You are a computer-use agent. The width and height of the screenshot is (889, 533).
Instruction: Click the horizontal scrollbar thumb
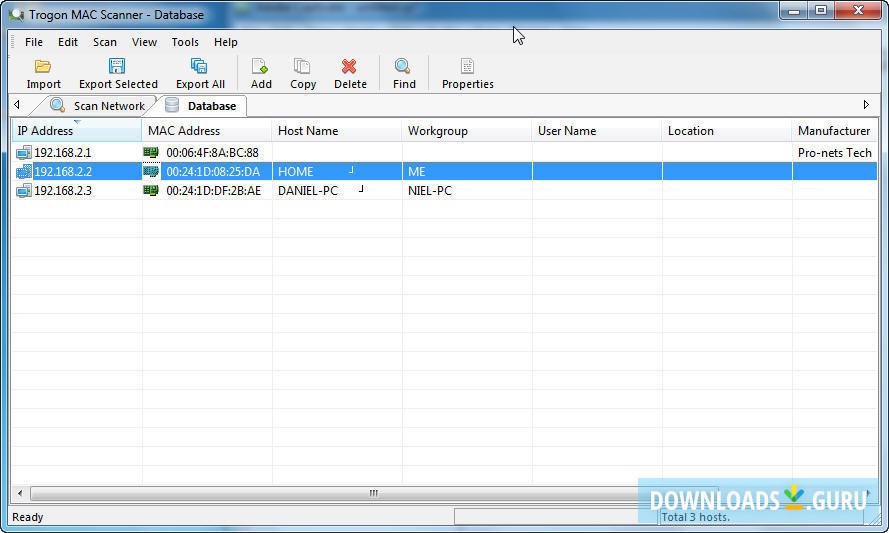(x=374, y=493)
